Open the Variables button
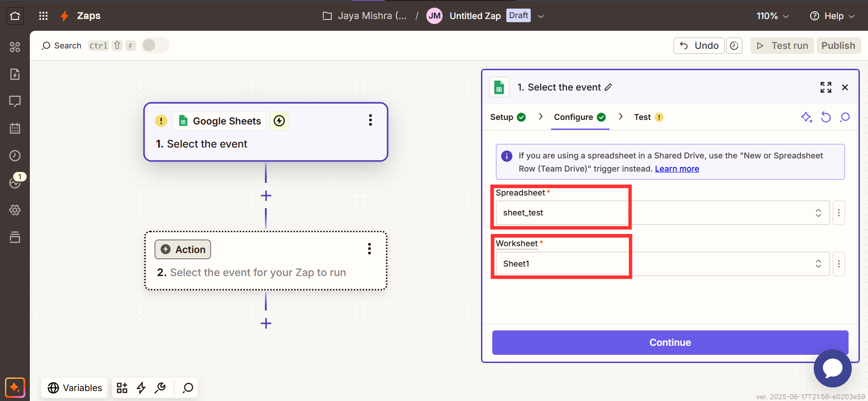Screen dimensions: 868x401 75,388
